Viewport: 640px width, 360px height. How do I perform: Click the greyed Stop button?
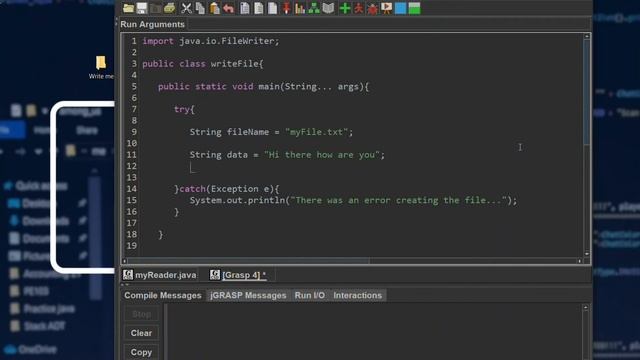pos(141,314)
